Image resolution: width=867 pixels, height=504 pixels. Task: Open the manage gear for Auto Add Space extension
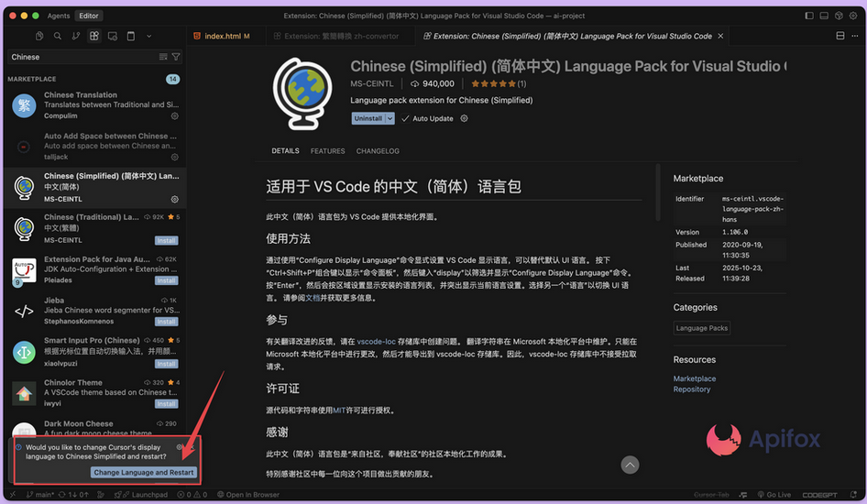click(x=175, y=157)
